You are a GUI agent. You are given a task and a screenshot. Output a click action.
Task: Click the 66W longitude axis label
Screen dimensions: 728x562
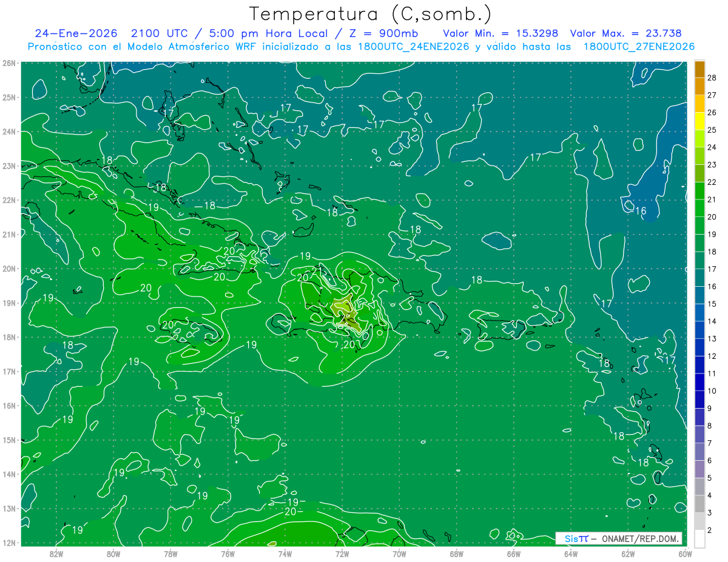513,554
